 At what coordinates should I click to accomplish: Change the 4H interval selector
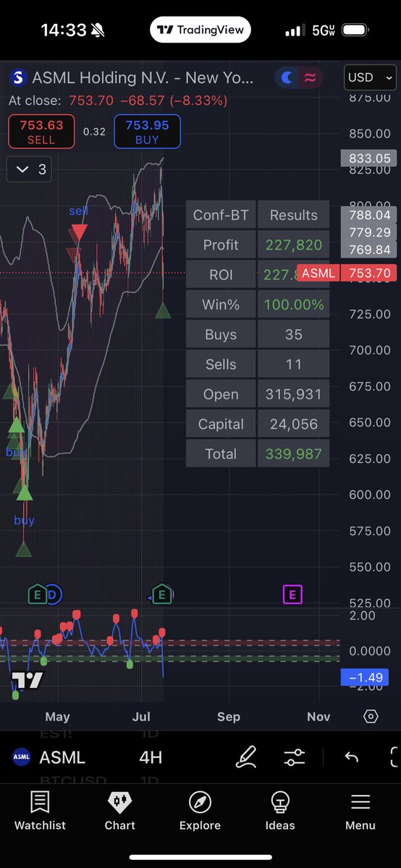pyautogui.click(x=150, y=757)
